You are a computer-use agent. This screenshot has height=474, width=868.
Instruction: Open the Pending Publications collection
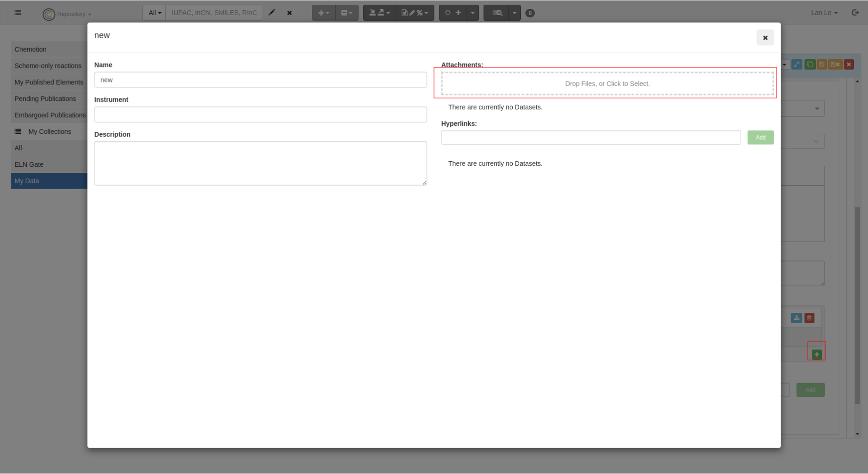point(45,98)
